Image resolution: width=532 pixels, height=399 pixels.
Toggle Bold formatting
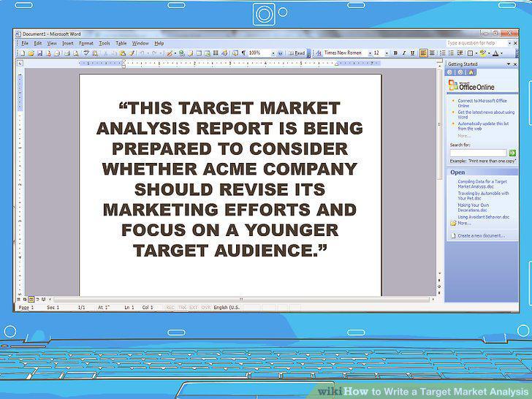click(395, 53)
